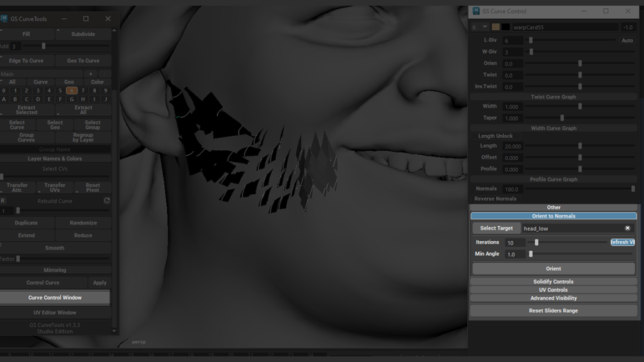
Task: Click the plus icon beside Main layer field
Action: click(91, 74)
